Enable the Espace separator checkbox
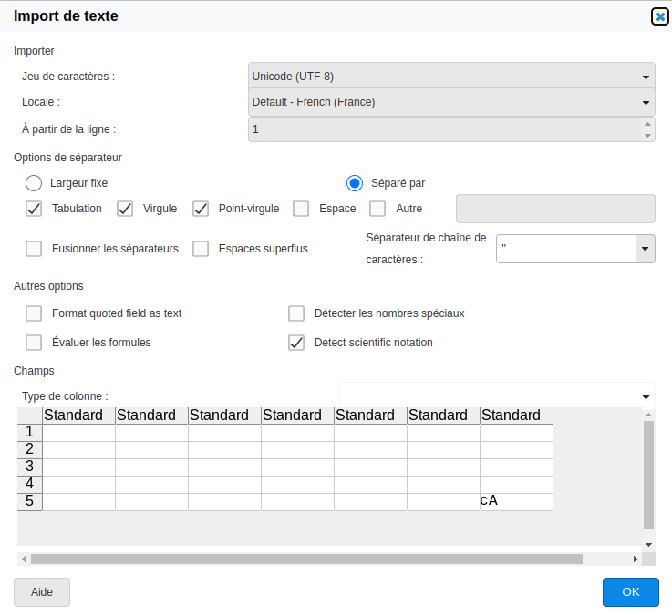The height and width of the screenshot is (616, 672). click(x=301, y=209)
